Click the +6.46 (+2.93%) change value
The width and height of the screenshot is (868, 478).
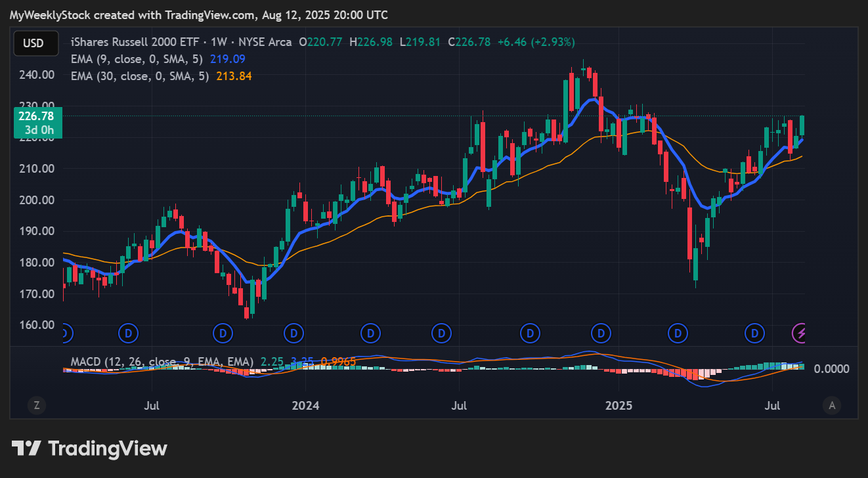click(x=536, y=42)
